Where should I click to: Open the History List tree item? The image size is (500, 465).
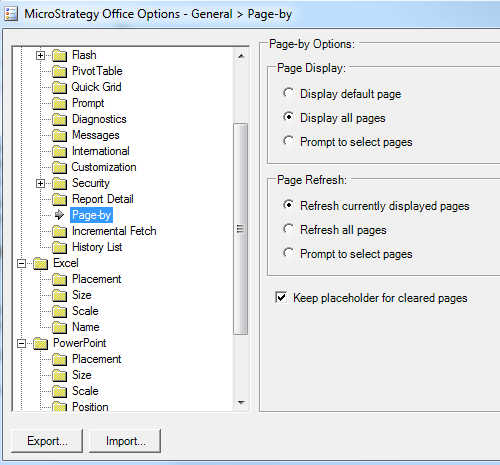click(97, 247)
